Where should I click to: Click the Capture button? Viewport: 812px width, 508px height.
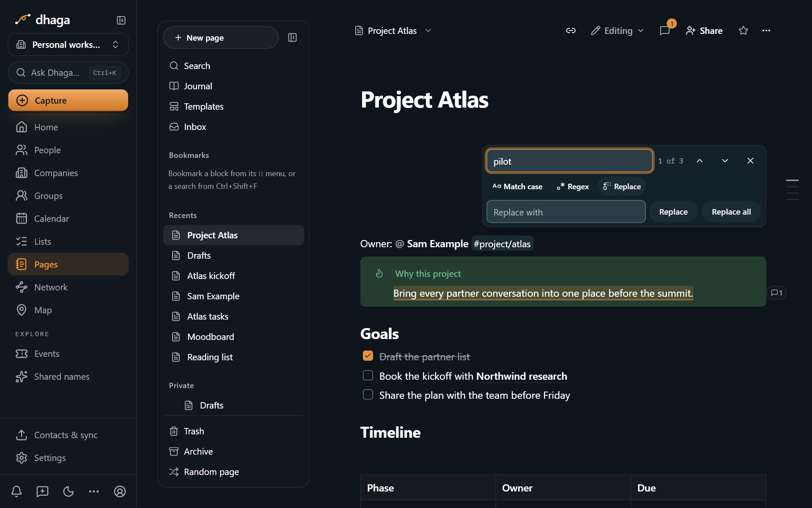coord(68,100)
